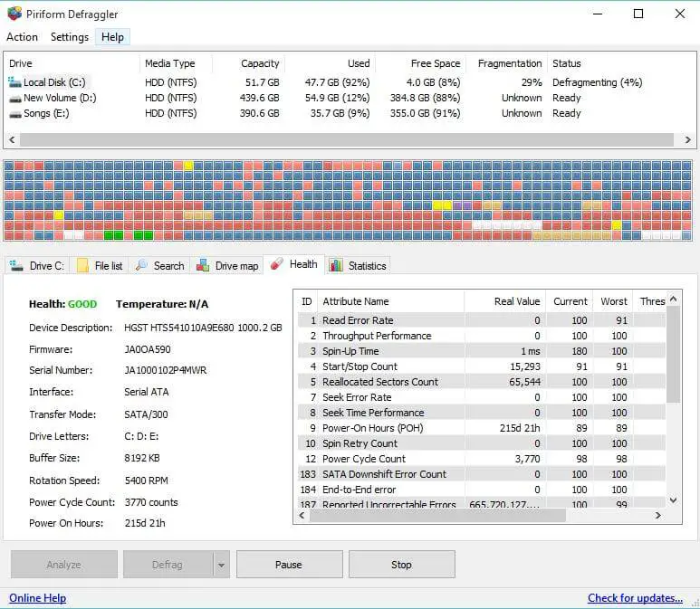Click the drive list scroll left arrow

[x=12, y=139]
